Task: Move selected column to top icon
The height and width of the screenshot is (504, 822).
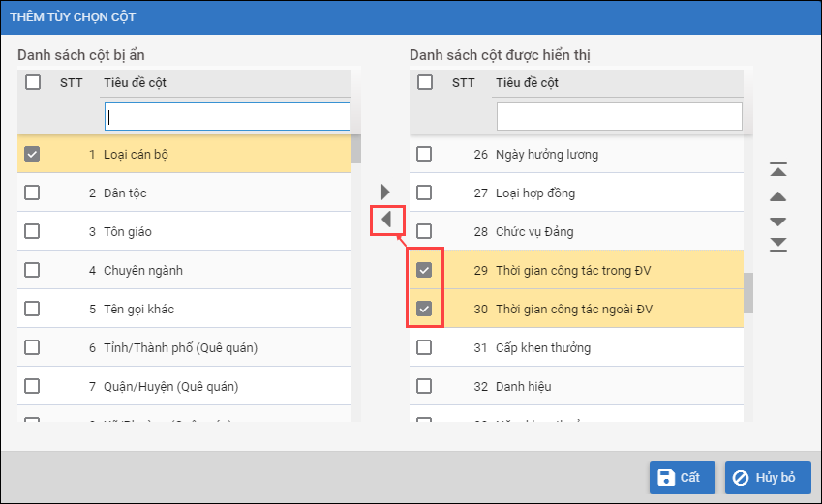Action: [777, 170]
